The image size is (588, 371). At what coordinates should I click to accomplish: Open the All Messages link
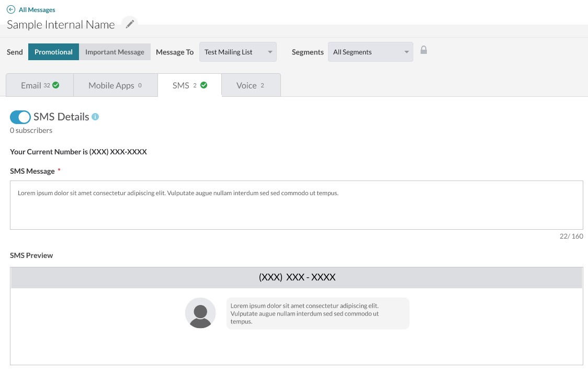37,10
